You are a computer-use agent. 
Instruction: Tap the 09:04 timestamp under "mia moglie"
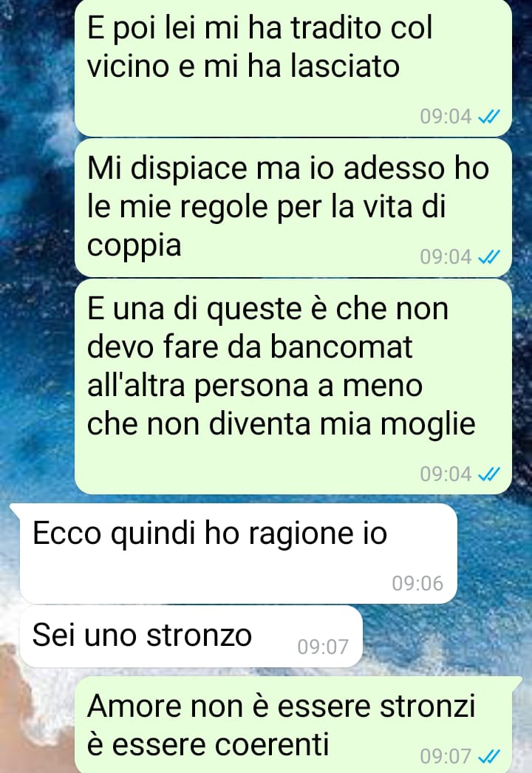pos(446,474)
